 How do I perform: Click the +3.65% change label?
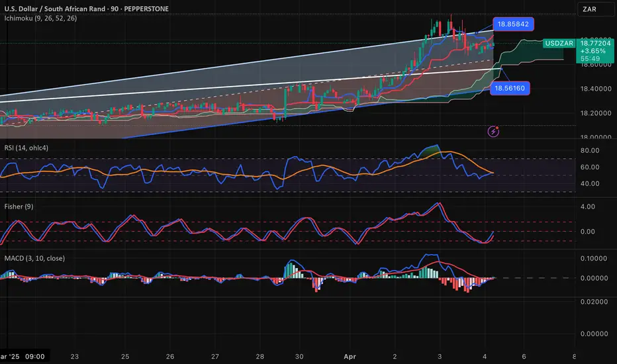[x=593, y=51]
